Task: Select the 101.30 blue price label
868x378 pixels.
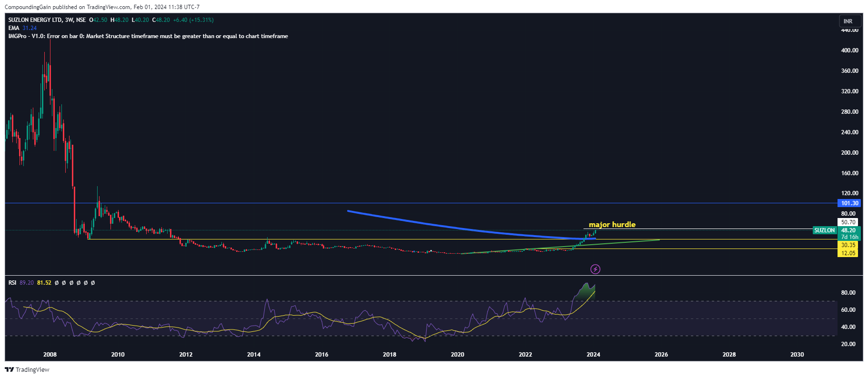Action: [849, 203]
